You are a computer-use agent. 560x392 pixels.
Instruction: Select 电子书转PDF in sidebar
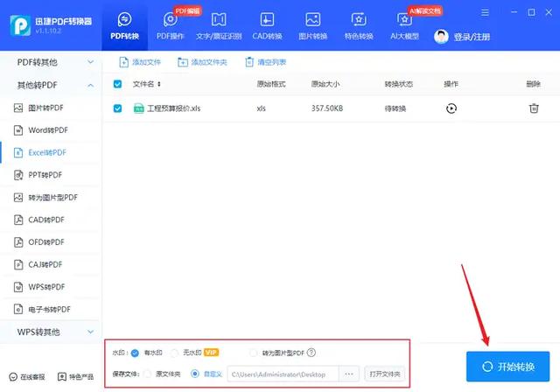coord(51,309)
